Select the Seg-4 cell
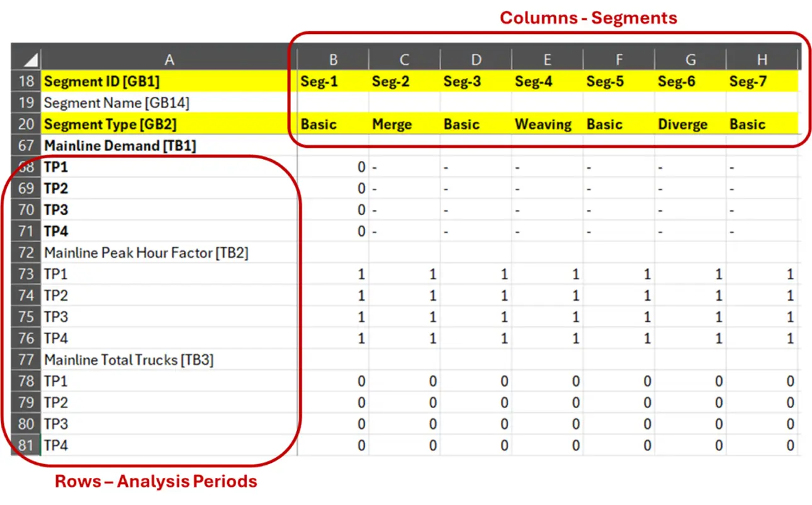The image size is (812, 505). [x=547, y=81]
